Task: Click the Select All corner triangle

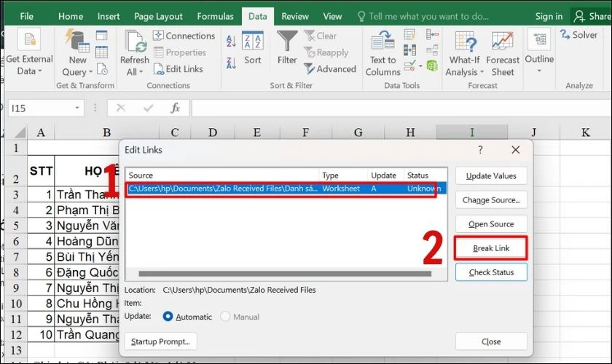Action: pos(20,132)
